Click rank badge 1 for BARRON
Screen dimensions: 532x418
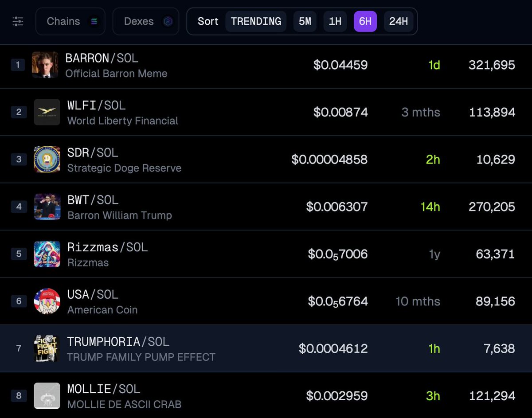tap(18, 65)
